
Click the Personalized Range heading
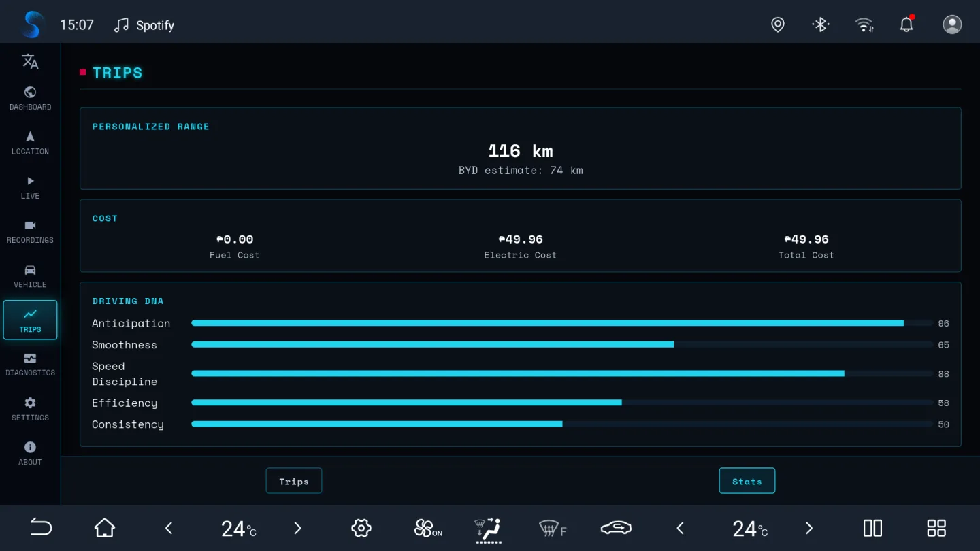[151, 127]
